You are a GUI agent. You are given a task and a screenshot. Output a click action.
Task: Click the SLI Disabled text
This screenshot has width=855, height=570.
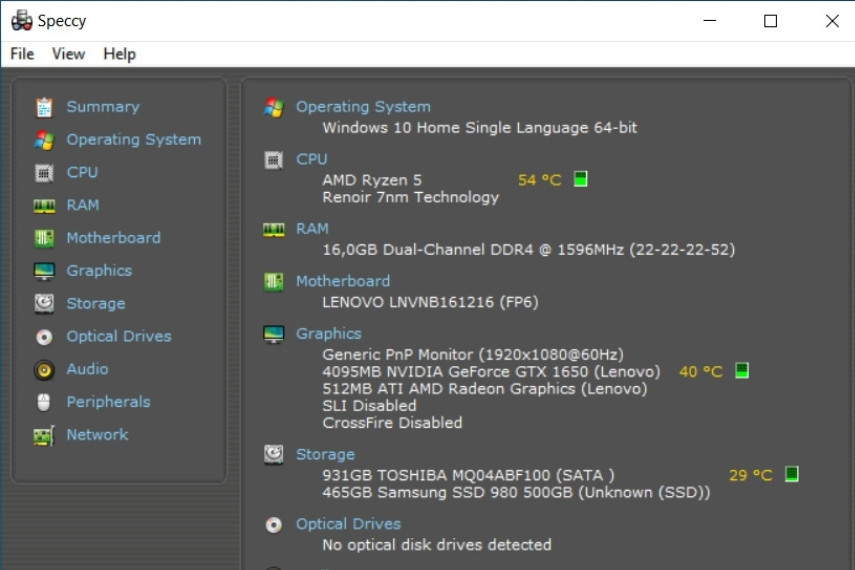369,406
